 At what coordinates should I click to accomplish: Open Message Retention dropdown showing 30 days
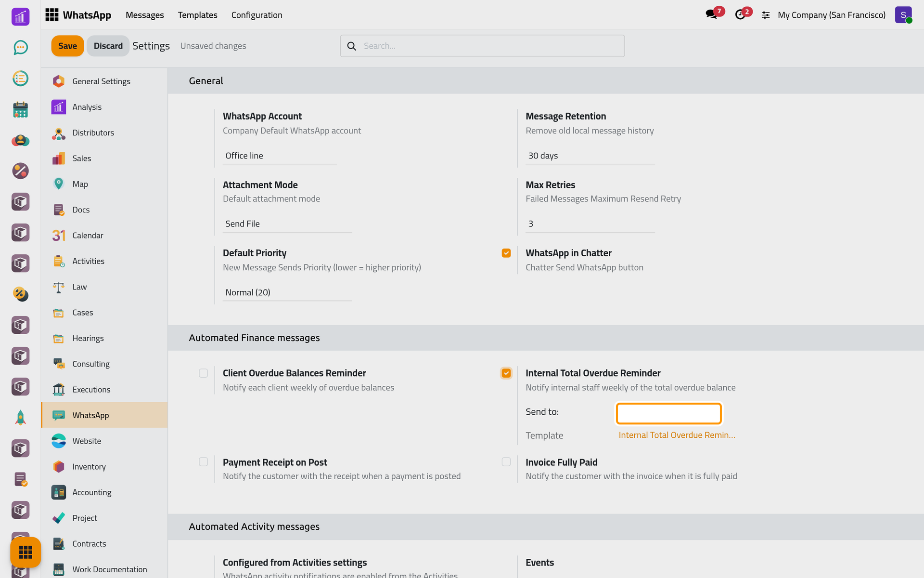pos(590,156)
